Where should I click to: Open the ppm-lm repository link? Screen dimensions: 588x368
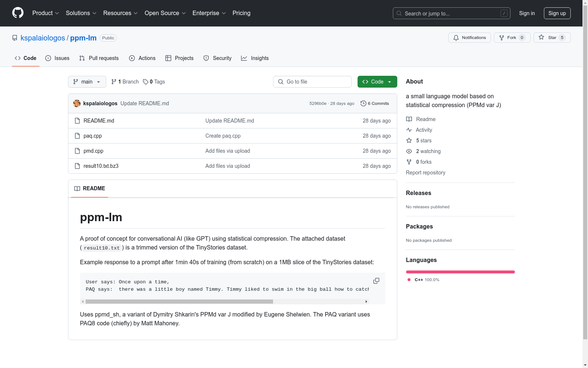83,38
